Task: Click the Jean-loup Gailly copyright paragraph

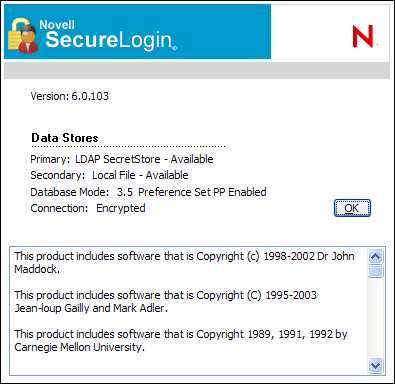Action: (x=166, y=302)
